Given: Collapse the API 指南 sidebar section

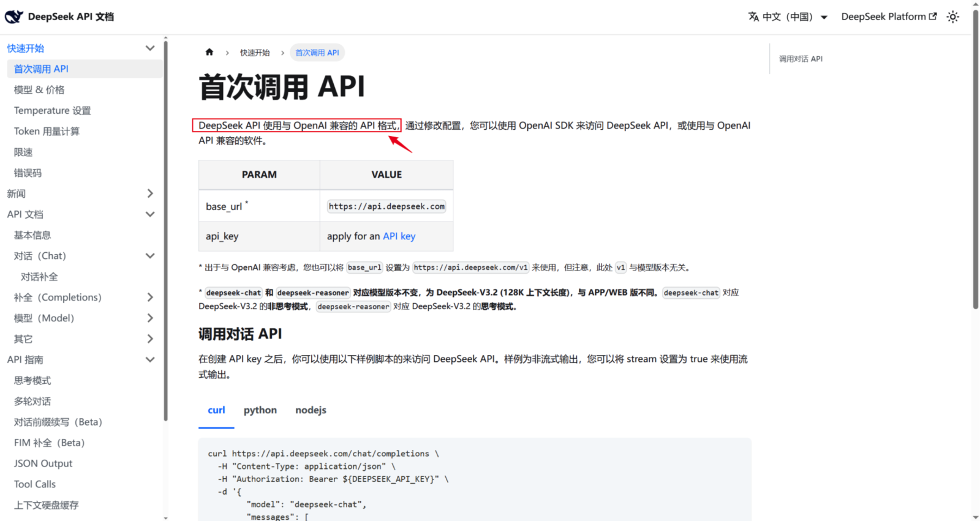Looking at the screenshot, I should click(149, 360).
